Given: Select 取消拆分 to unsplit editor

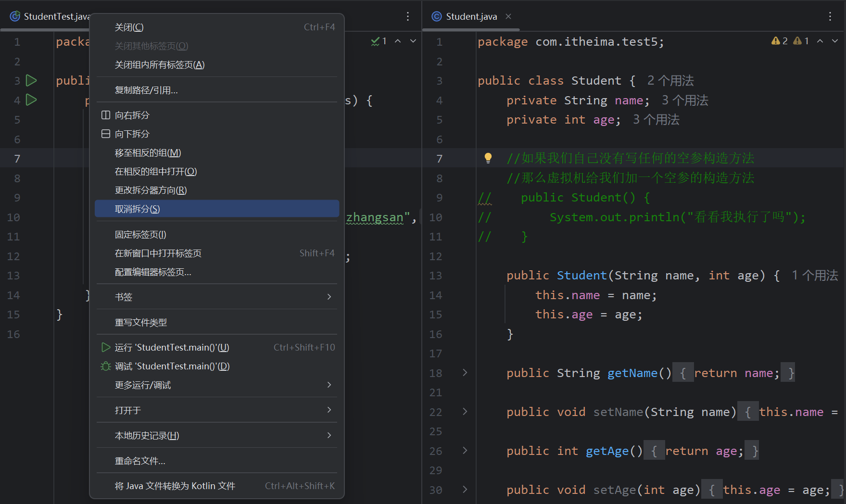Looking at the screenshot, I should 217,209.
